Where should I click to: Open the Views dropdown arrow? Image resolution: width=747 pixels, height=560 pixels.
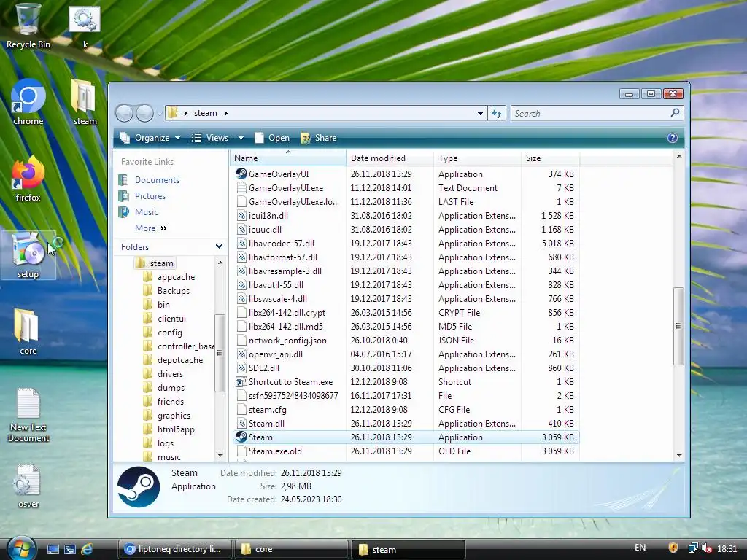[241, 138]
